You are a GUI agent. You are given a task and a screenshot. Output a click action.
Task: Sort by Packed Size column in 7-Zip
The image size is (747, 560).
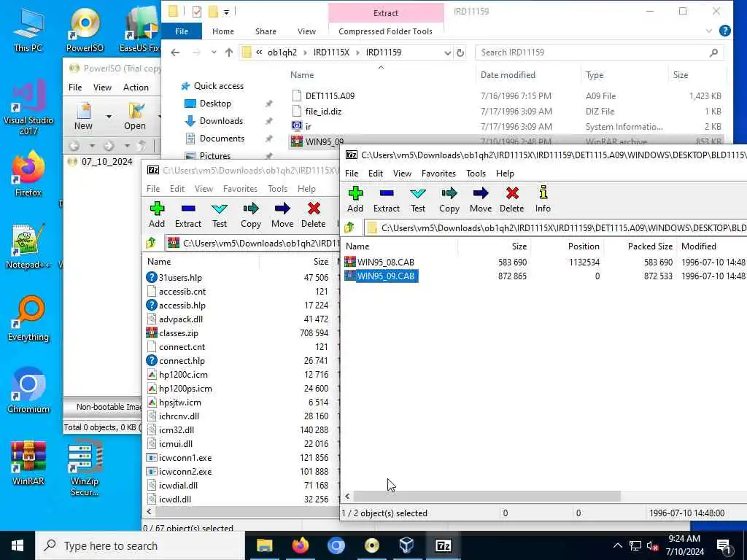pyautogui.click(x=650, y=246)
